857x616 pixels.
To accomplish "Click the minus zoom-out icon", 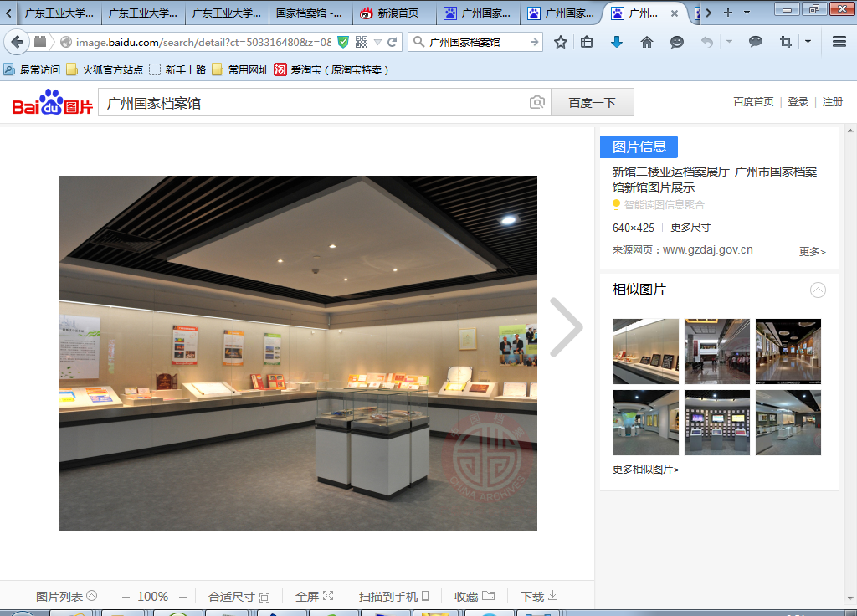I will pyautogui.click(x=182, y=597).
